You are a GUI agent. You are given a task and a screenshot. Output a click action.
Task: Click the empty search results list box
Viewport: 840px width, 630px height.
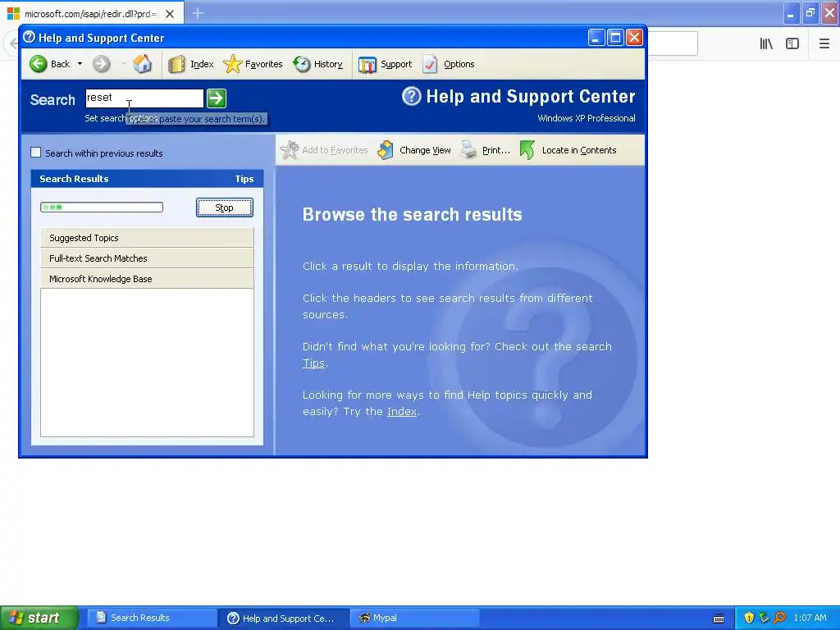147,363
